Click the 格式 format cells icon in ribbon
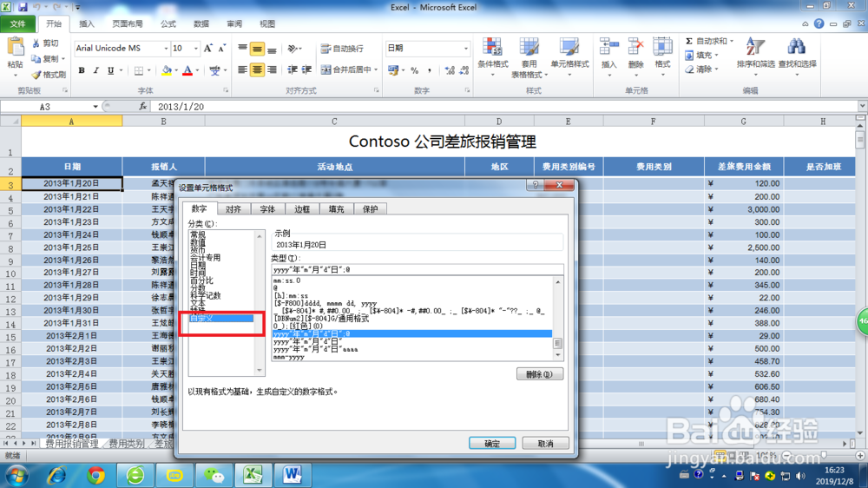This screenshot has height=488, width=868. (x=662, y=48)
